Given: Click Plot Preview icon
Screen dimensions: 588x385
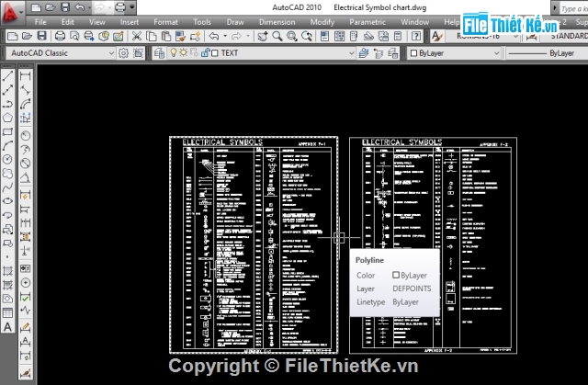Looking at the screenshot, I should click(x=74, y=36).
